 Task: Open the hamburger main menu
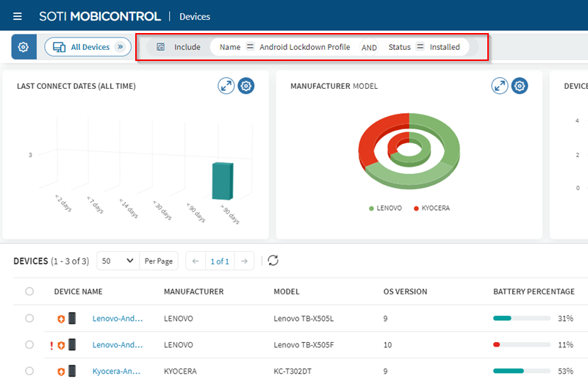[x=18, y=16]
